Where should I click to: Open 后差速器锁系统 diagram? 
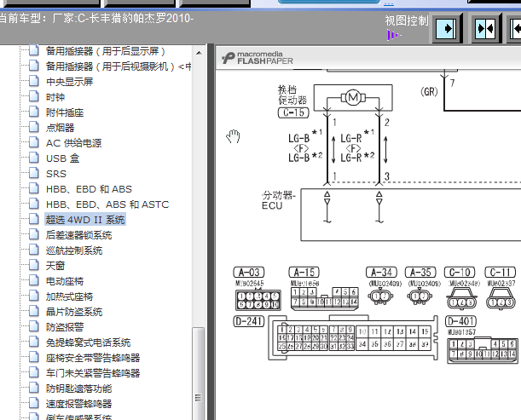(x=78, y=235)
